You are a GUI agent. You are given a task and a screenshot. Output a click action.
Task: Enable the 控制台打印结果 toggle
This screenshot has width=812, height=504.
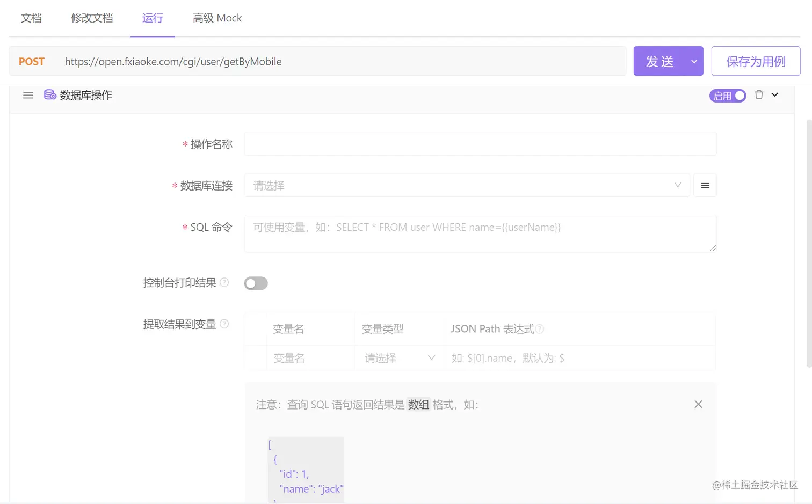pos(256,283)
